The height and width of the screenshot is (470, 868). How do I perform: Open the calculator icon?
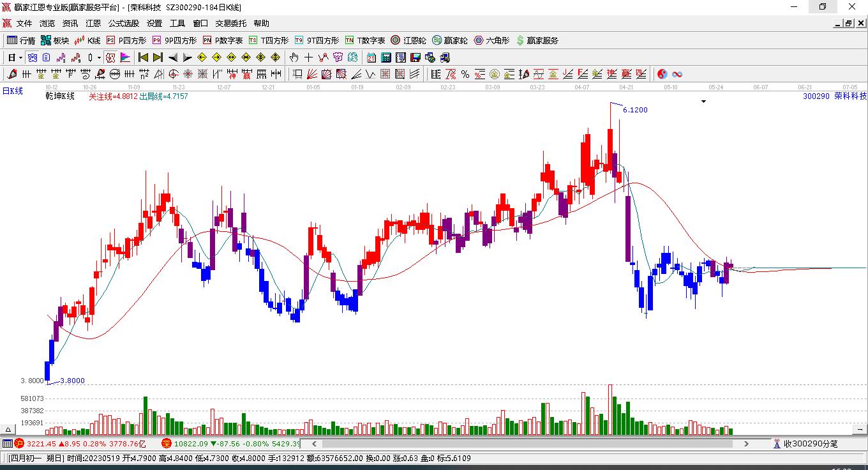tap(385, 57)
